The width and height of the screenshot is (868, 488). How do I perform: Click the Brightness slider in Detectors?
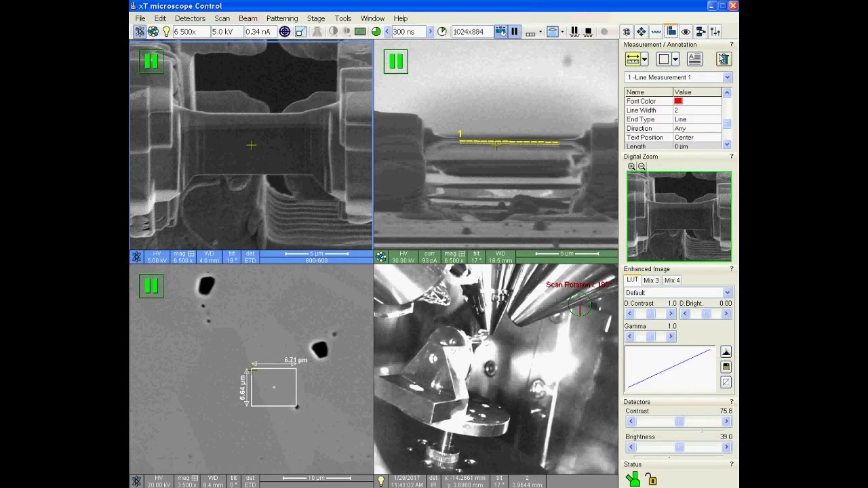pyautogui.click(x=678, y=447)
